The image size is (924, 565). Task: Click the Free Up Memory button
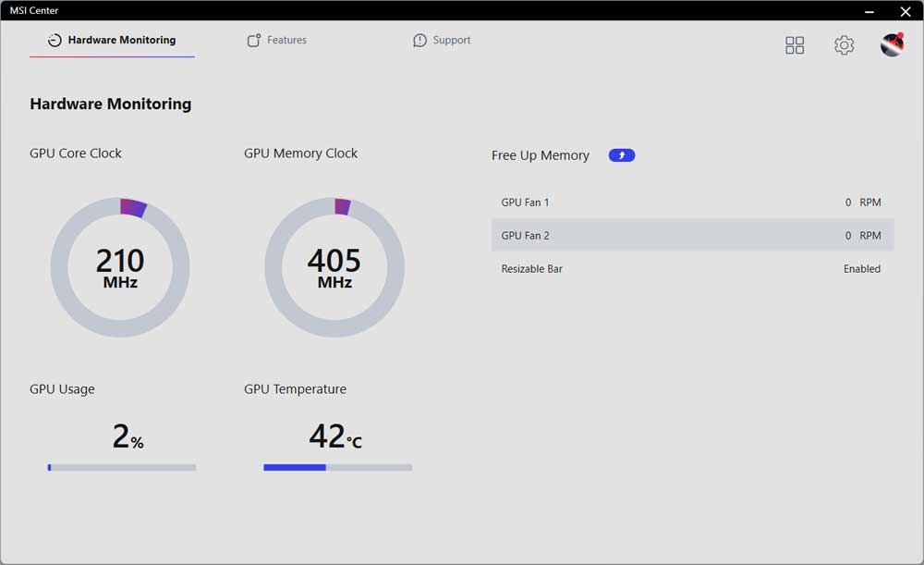point(622,155)
